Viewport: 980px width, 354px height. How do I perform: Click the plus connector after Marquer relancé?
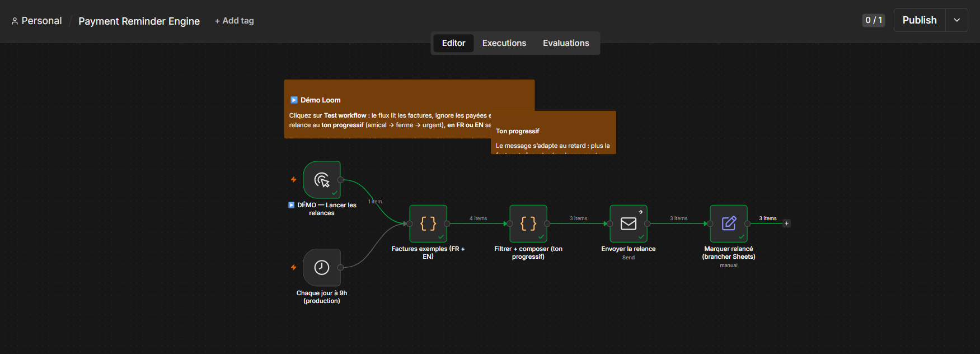tap(786, 223)
